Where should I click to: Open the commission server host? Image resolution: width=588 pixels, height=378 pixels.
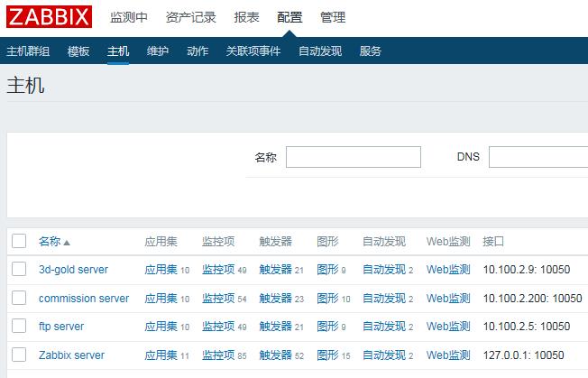click(84, 299)
